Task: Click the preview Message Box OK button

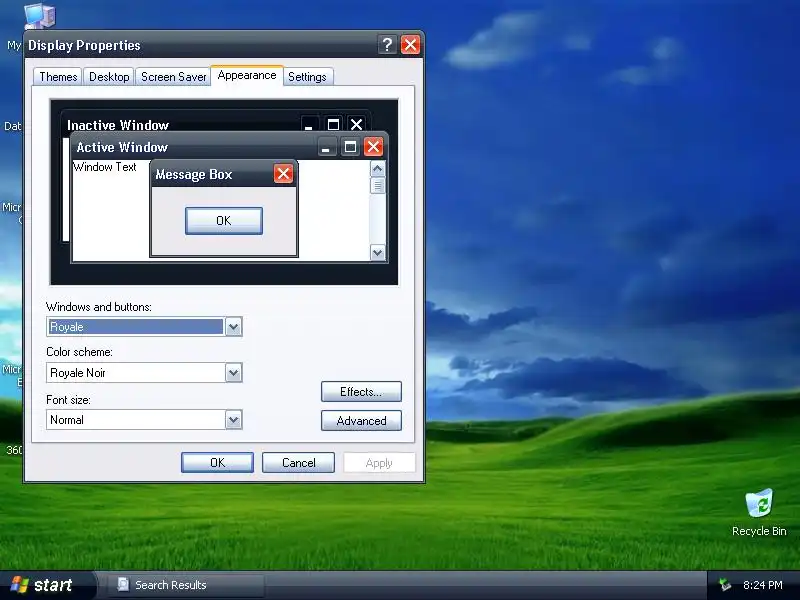Action: (224, 221)
